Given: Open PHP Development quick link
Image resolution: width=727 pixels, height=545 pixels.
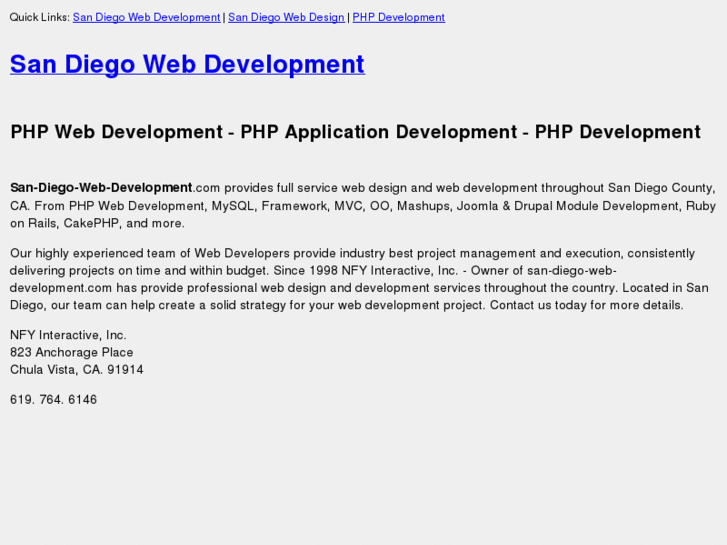Looking at the screenshot, I should pos(398,17).
